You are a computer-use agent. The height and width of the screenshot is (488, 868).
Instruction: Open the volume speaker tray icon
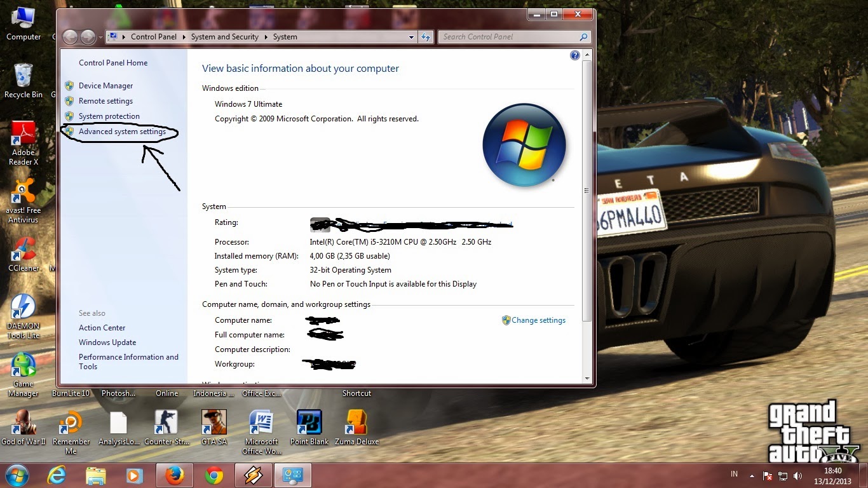point(797,475)
